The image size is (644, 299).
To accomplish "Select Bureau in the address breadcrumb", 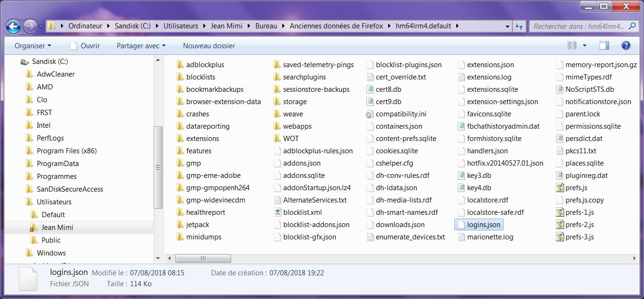I will 266,26.
